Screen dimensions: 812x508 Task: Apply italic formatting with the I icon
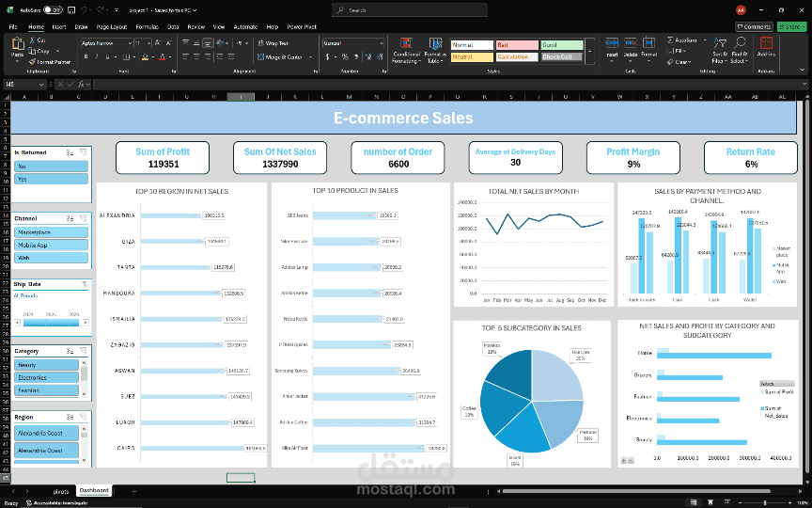coord(98,56)
